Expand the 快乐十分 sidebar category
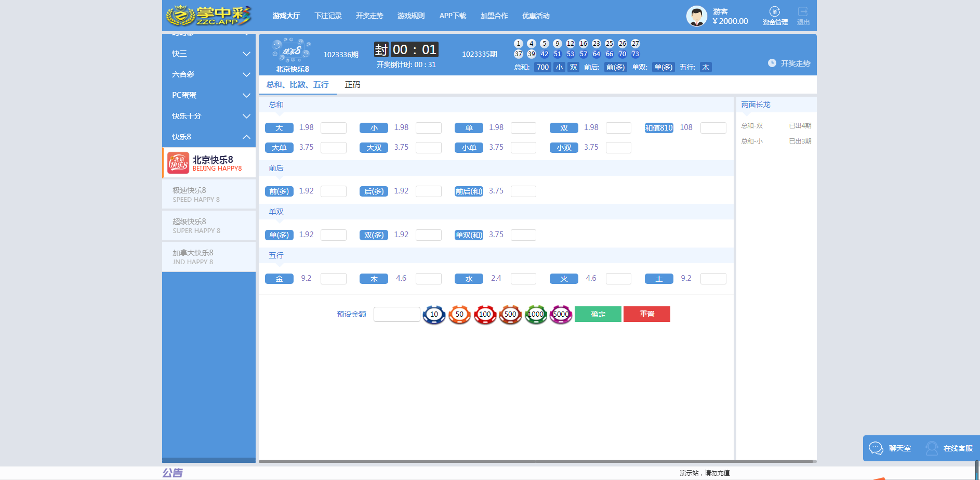Viewport: 980px width, 480px height. click(x=209, y=116)
